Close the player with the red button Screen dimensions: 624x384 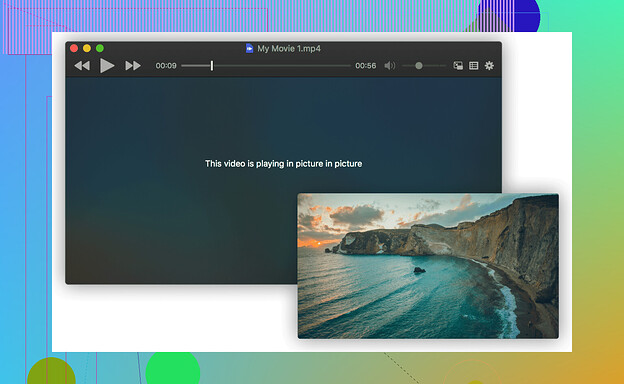pyautogui.click(x=74, y=48)
